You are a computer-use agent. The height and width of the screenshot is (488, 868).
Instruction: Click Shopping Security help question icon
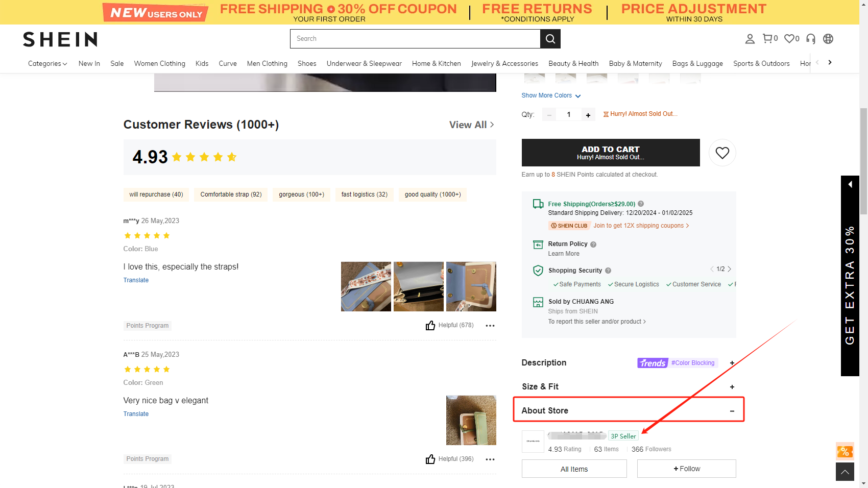[608, 271]
